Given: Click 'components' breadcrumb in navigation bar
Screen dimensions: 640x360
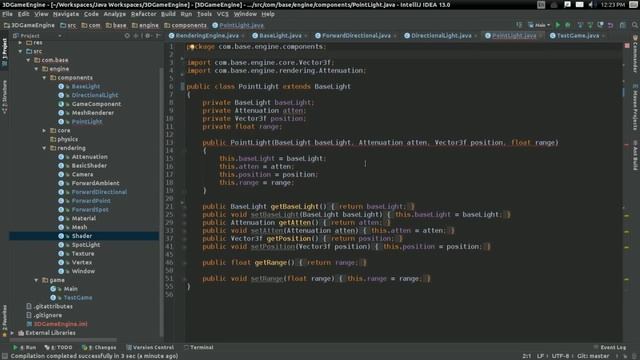Looking at the screenshot, I should coord(185,25).
